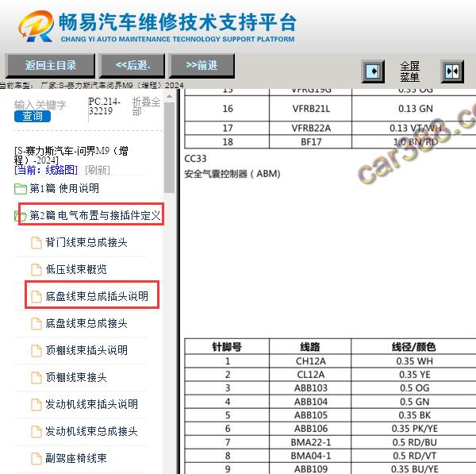Select the PC.214-32219 code entry

(x=105, y=106)
